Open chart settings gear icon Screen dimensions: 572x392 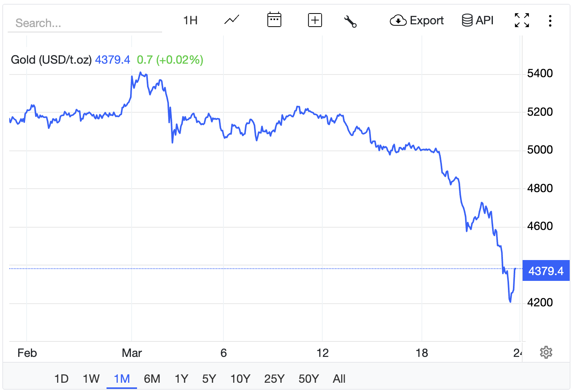[x=546, y=352]
